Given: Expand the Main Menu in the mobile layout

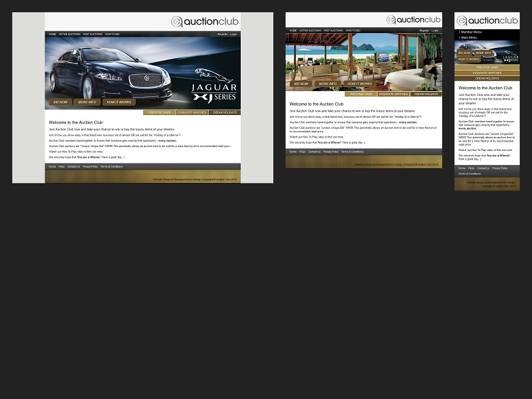Looking at the screenshot, I should [470, 37].
